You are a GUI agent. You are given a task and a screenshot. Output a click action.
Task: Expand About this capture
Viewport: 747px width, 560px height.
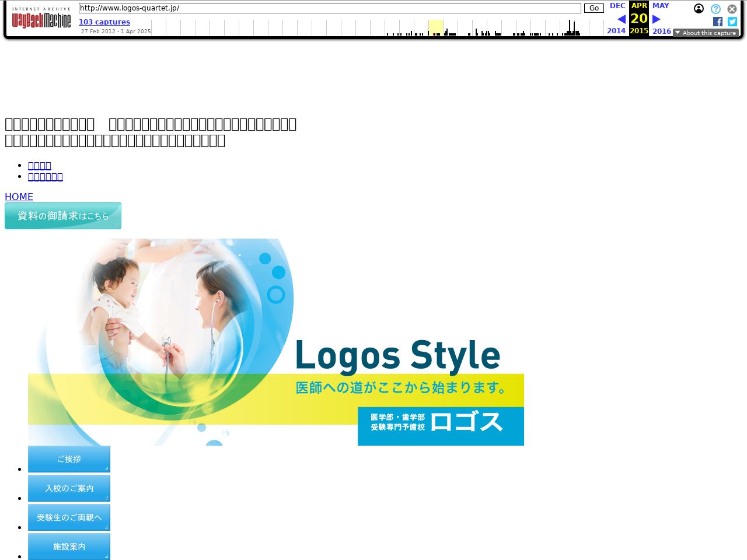[706, 33]
